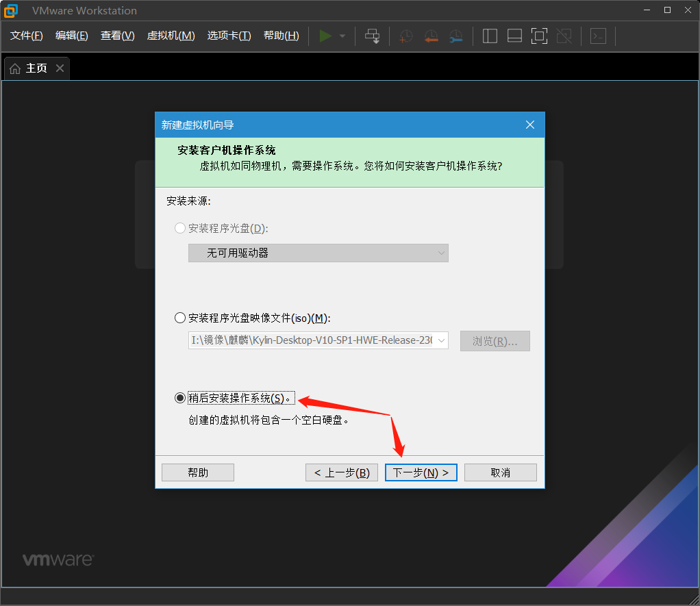Enter full screen mode icon

pos(539,36)
